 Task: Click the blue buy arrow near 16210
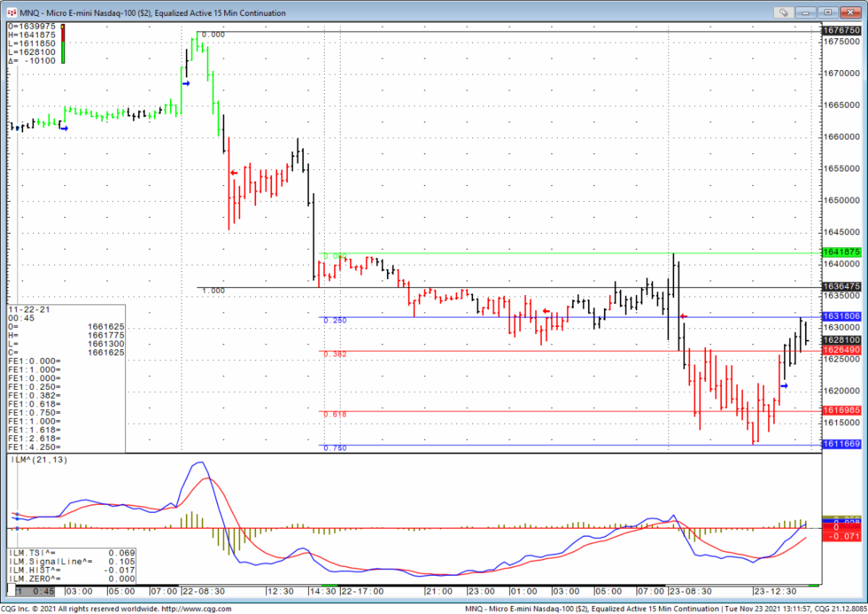point(785,386)
